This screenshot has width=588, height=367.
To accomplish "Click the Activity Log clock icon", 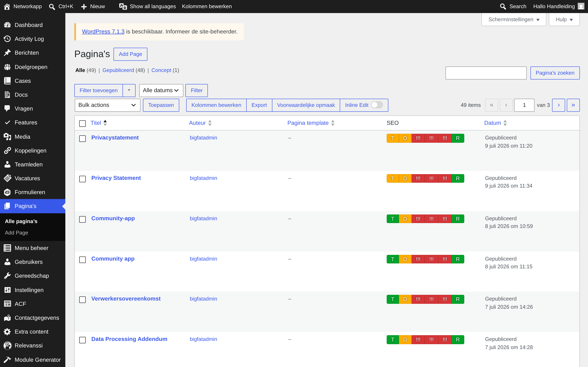I will pyautogui.click(x=7, y=39).
